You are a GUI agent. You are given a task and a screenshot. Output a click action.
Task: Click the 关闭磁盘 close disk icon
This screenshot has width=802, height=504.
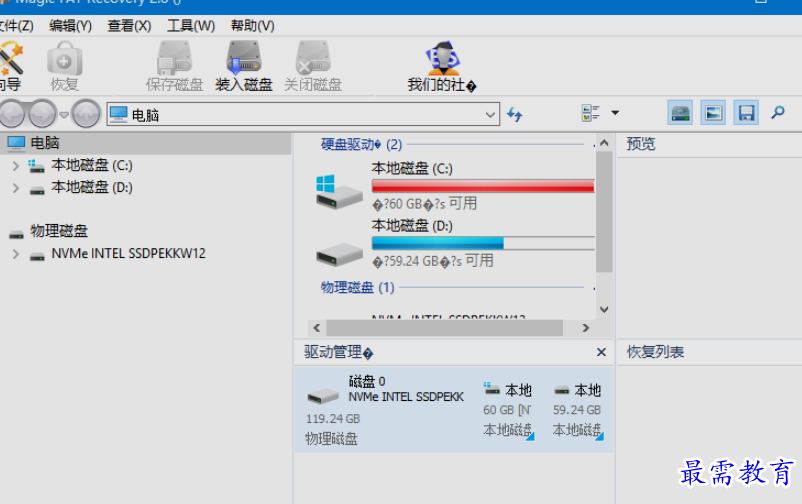313,67
